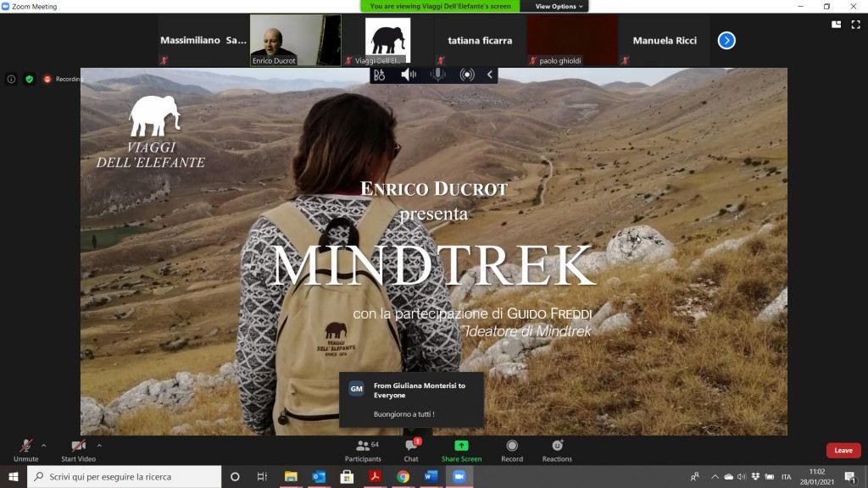
Task: Switch the video gallery layout view
Action: tap(836, 25)
